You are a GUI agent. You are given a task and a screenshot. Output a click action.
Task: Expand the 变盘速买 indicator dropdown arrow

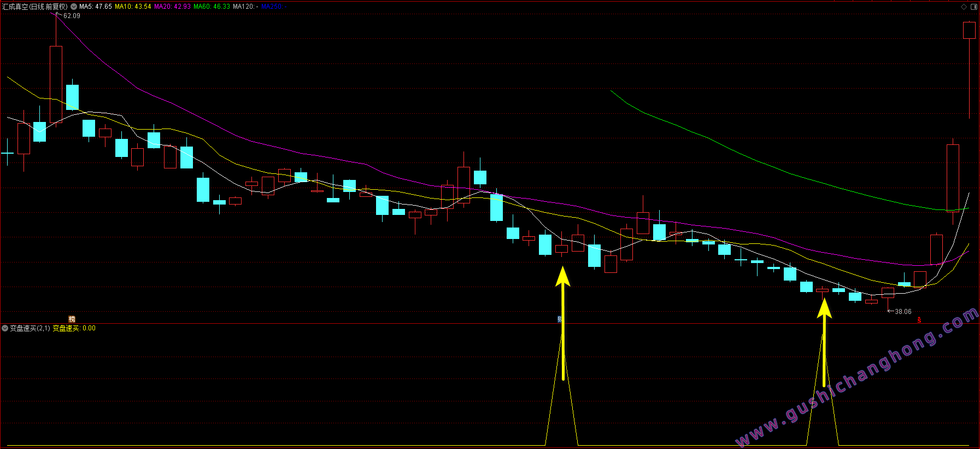[5, 328]
